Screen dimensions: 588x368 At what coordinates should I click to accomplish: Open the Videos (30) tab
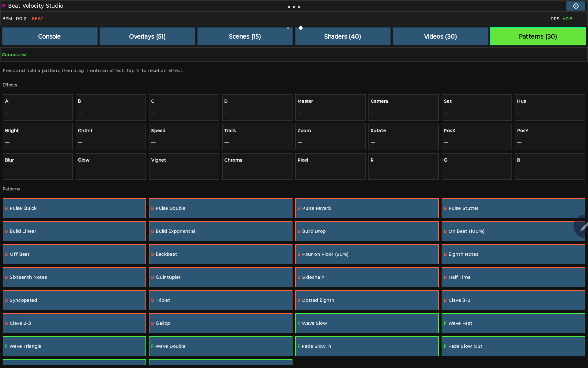click(440, 36)
